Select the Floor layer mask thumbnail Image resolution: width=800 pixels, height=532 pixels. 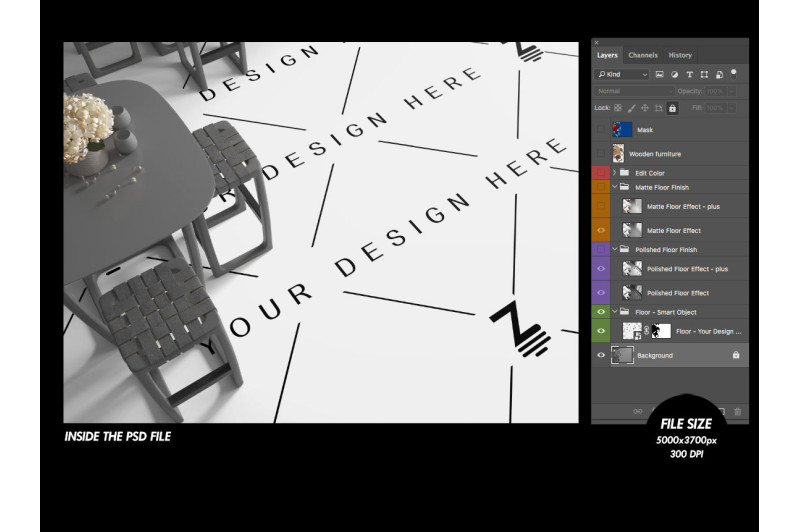[661, 331]
